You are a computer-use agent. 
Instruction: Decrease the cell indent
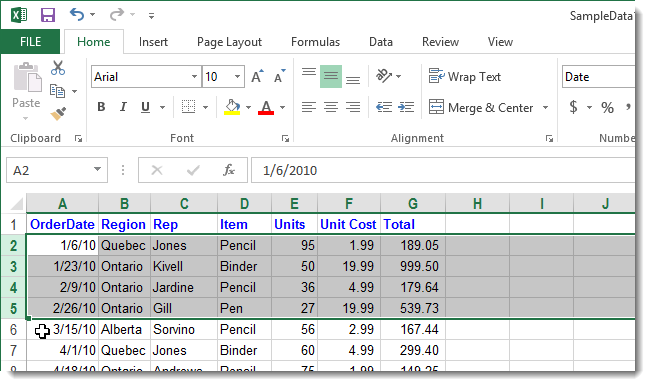coord(384,107)
